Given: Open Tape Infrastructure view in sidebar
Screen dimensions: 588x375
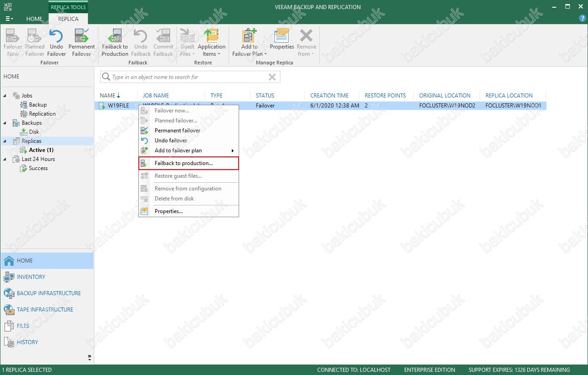Looking at the screenshot, I should click(44, 310).
